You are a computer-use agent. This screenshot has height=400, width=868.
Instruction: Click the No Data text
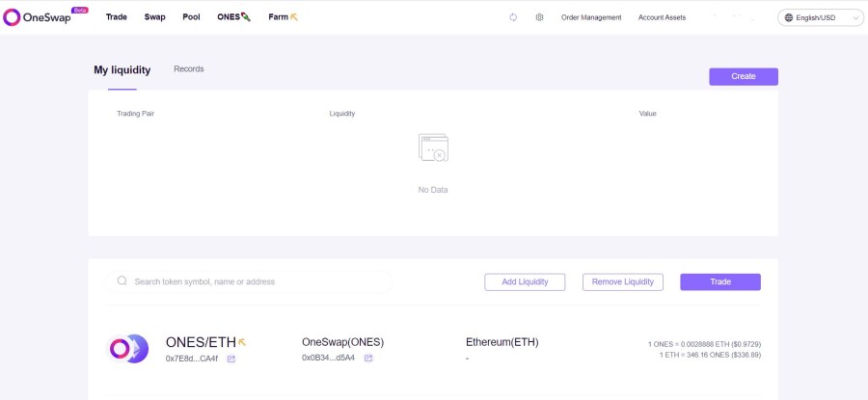tap(433, 190)
